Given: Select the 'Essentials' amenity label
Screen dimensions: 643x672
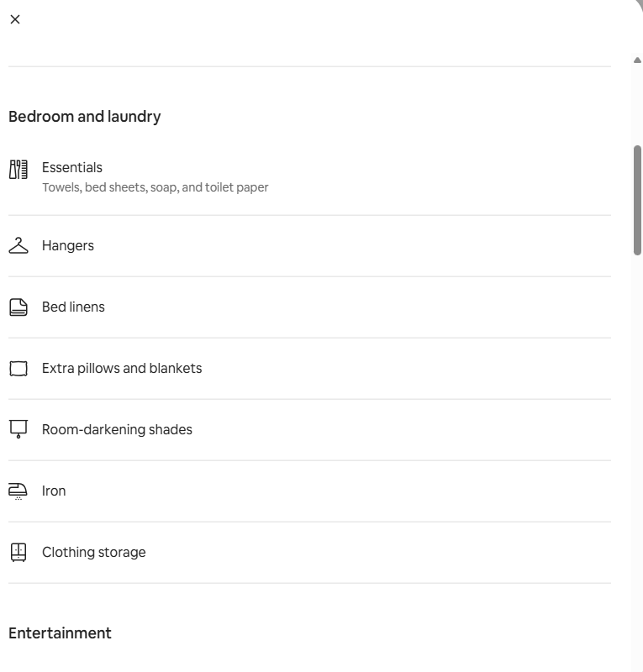Looking at the screenshot, I should tap(72, 167).
